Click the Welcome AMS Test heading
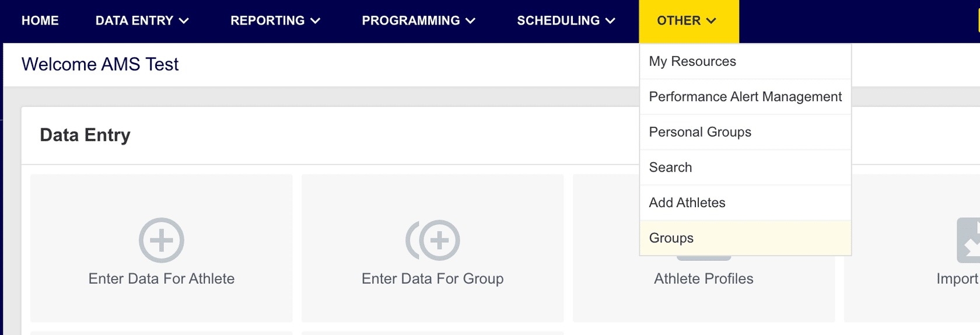This screenshot has width=980, height=335. tap(100, 64)
